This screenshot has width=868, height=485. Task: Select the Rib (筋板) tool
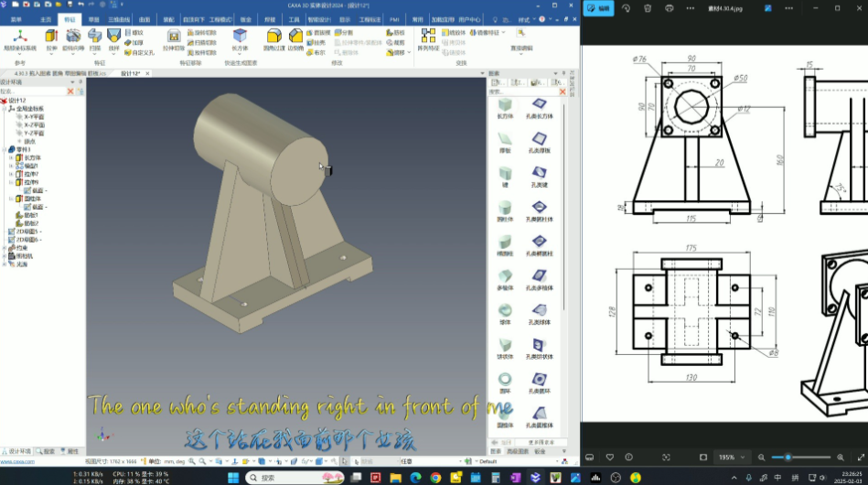tap(396, 33)
